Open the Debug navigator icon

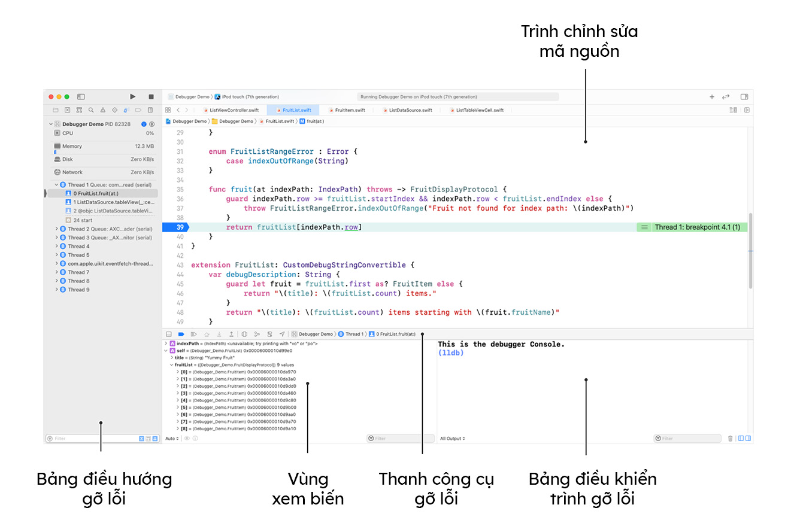[126, 110]
